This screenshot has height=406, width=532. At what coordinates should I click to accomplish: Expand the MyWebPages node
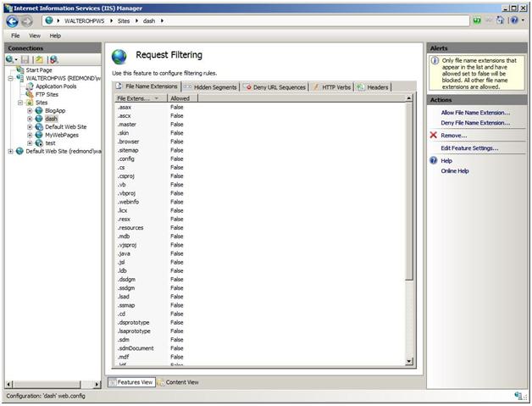30,135
